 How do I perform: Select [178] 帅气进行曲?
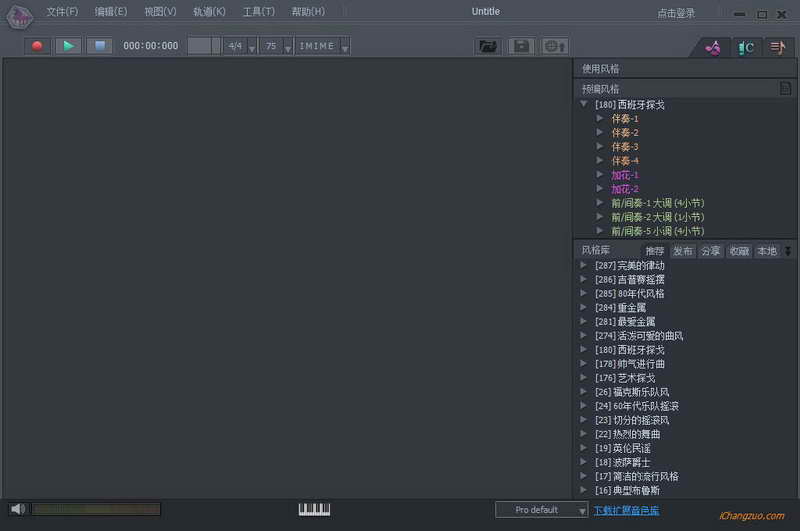[x=630, y=364]
